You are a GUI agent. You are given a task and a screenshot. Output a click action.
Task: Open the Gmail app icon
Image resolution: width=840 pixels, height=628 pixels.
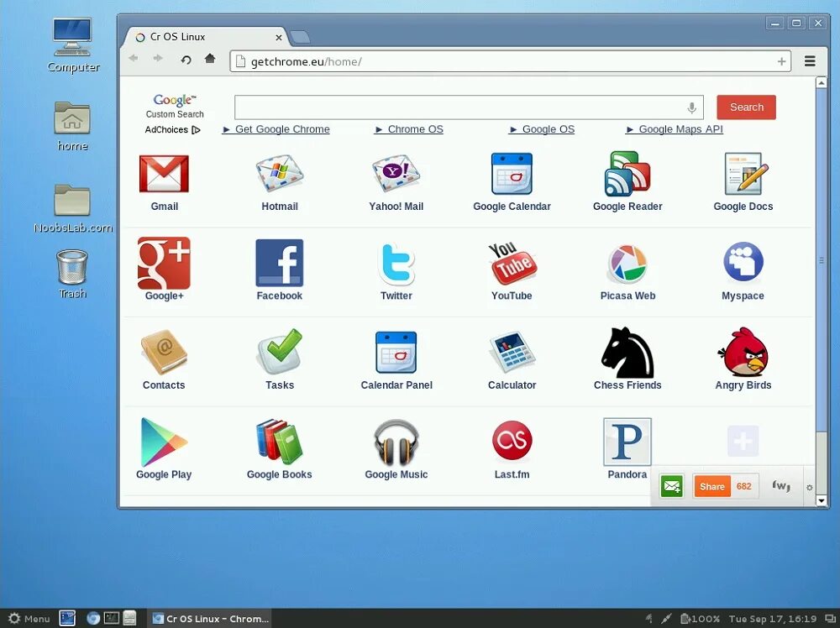point(164,174)
